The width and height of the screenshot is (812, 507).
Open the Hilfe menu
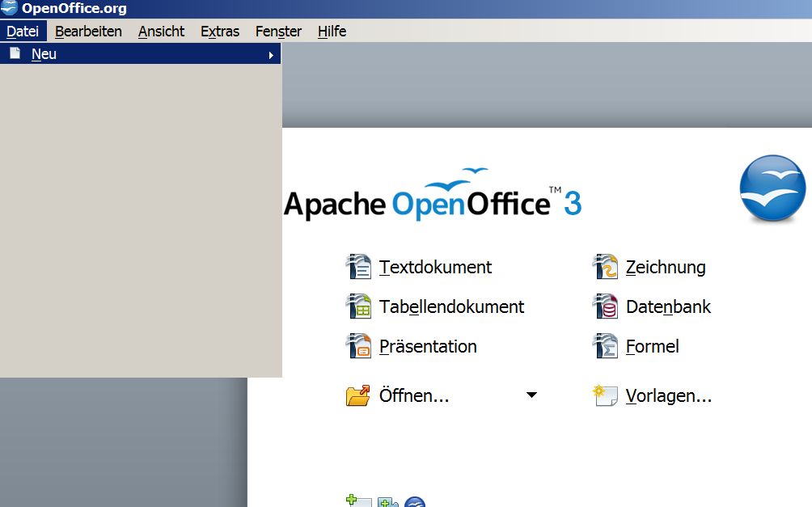tap(332, 32)
